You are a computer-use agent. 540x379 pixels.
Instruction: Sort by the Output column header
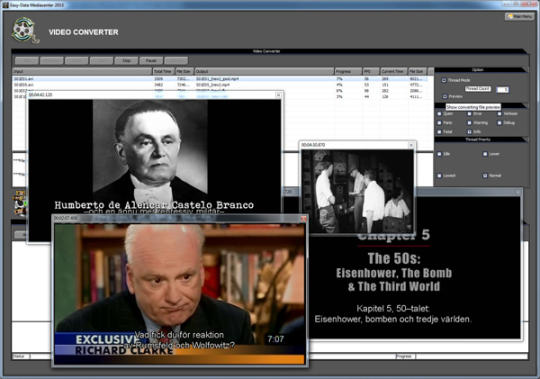tap(264, 71)
